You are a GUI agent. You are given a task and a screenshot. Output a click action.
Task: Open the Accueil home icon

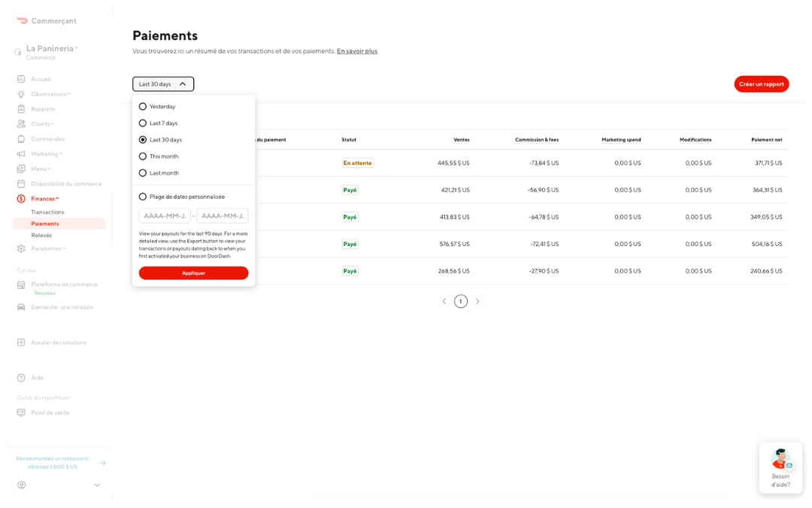click(x=21, y=78)
